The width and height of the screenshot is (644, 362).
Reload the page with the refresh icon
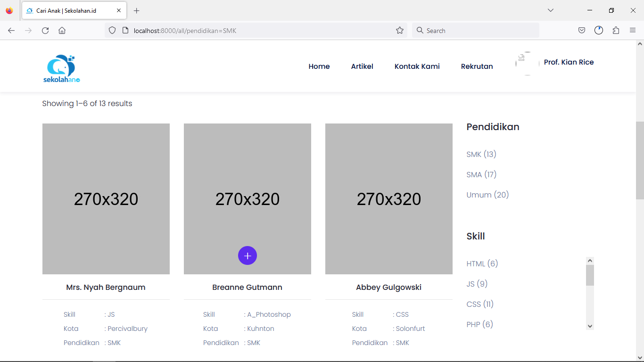[45, 31]
